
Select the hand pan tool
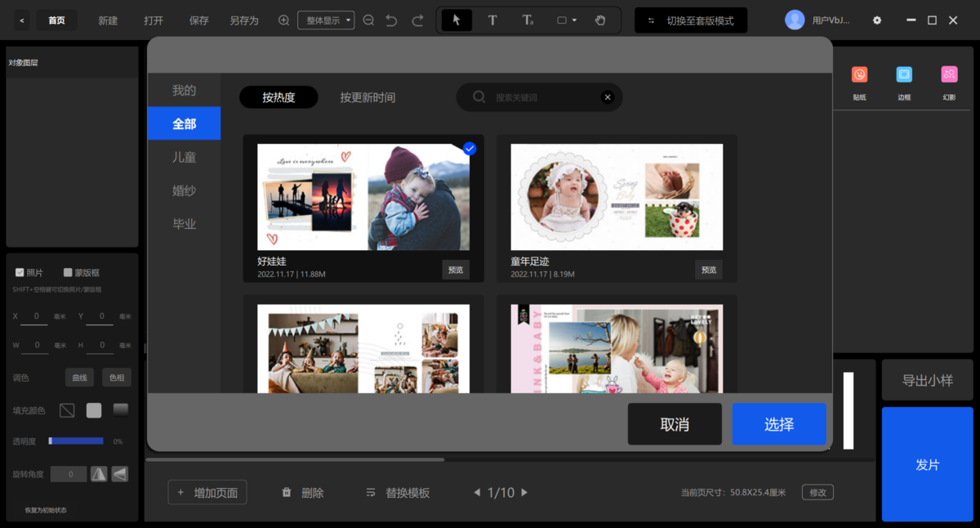600,20
